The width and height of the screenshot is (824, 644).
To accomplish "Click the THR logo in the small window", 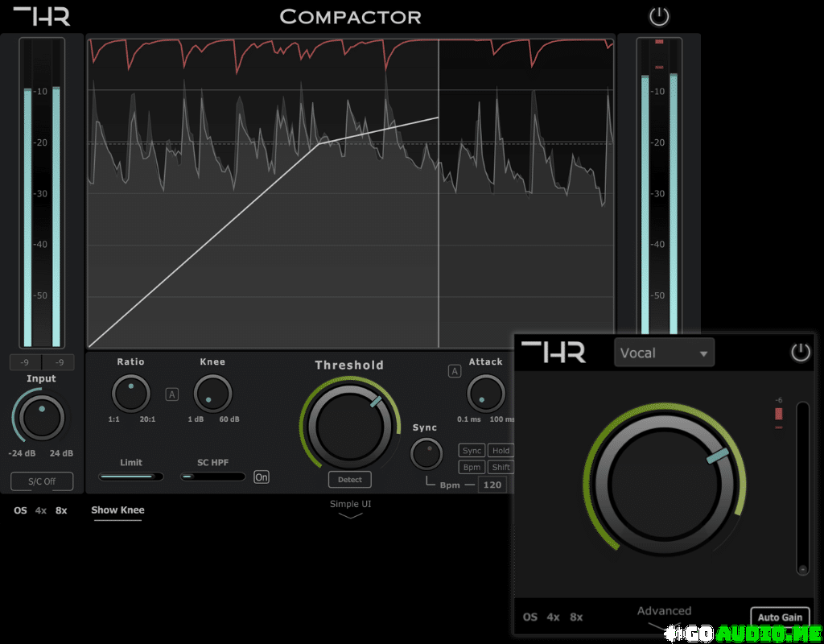I will pos(554,352).
